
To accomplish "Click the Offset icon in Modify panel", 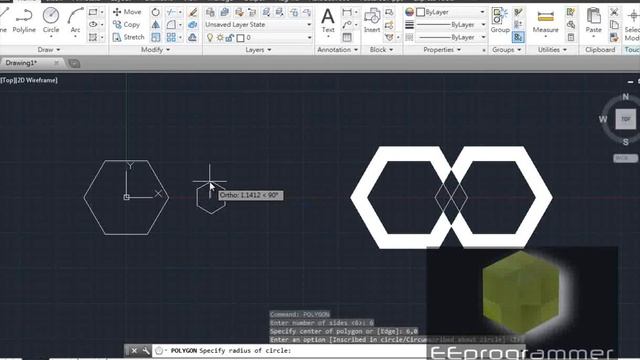I will pos(193,37).
